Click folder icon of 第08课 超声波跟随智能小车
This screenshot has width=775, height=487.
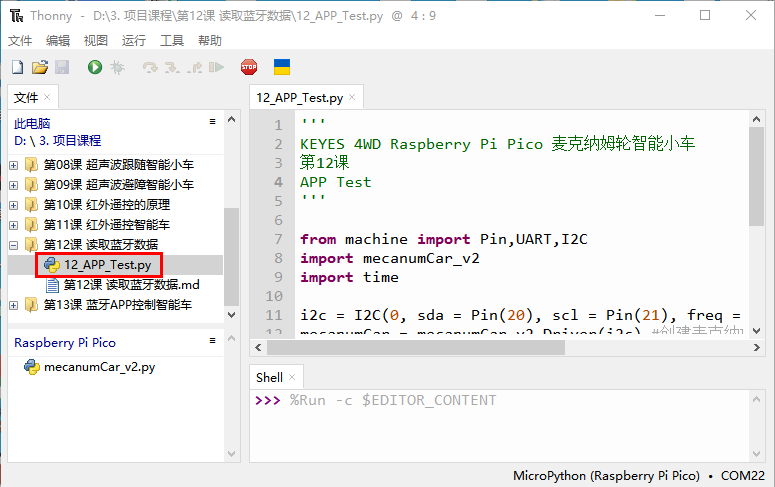[32, 164]
